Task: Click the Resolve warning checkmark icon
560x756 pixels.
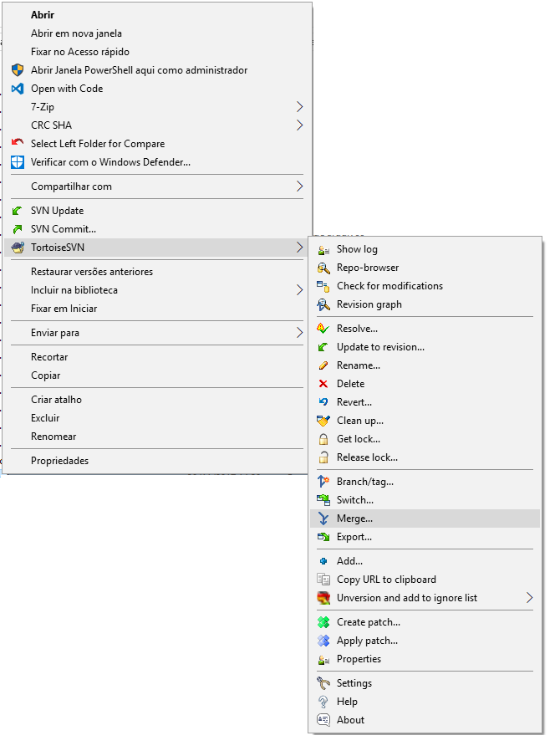Action: [323, 329]
